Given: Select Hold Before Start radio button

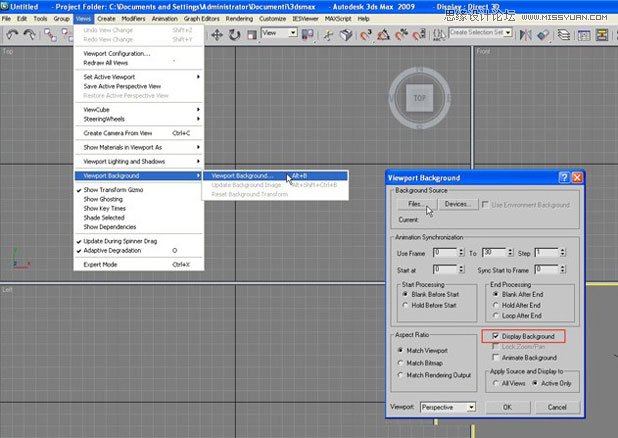Looking at the screenshot, I should coord(405,305).
